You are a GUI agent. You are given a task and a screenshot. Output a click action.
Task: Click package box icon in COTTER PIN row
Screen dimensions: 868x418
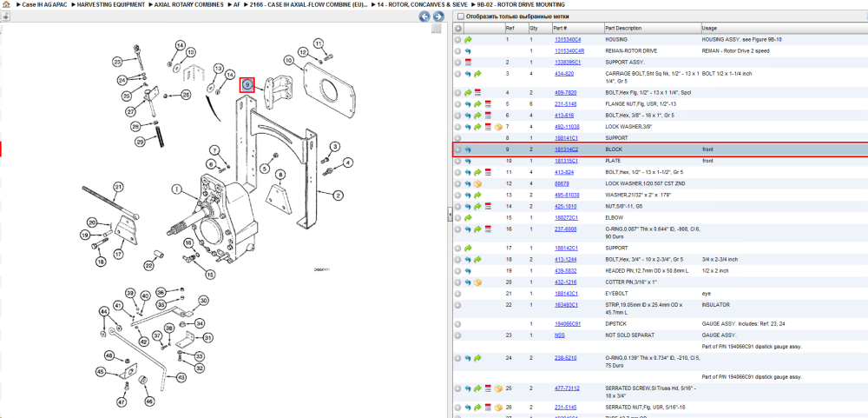pyautogui.click(x=477, y=282)
